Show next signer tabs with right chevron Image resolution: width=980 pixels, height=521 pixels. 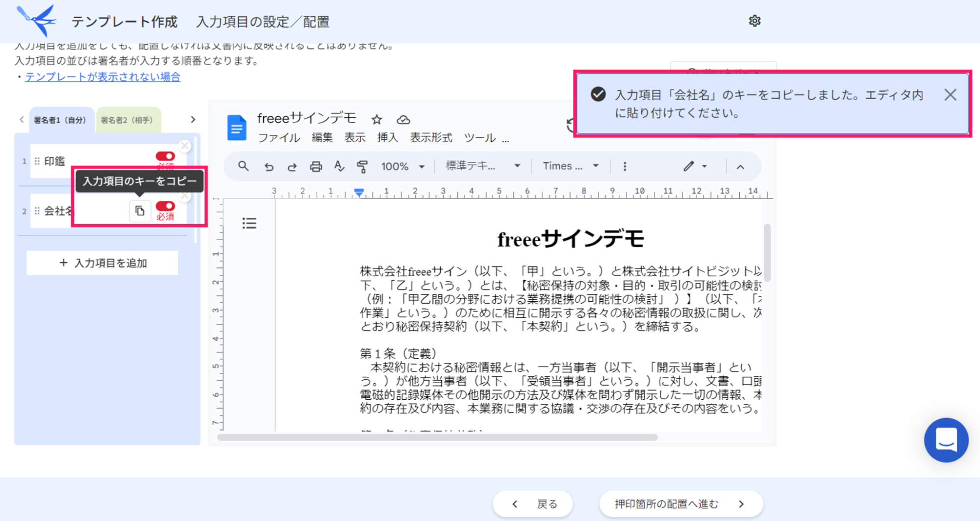click(193, 119)
